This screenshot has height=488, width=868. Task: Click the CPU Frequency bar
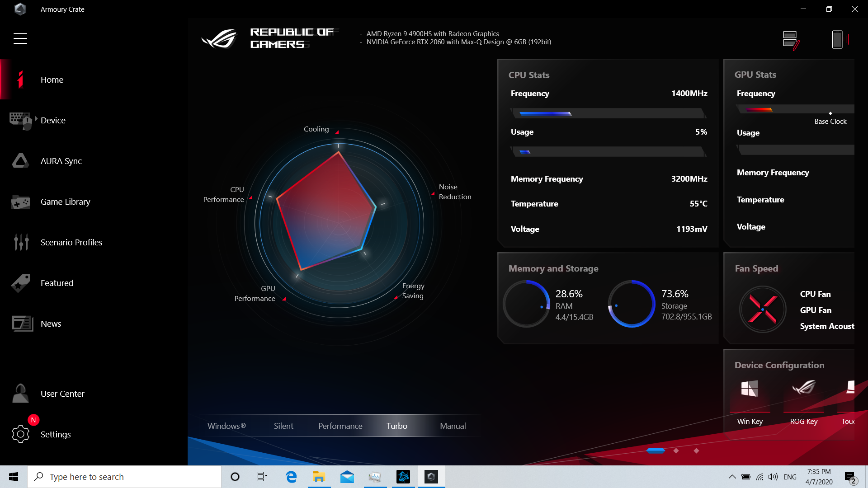click(x=608, y=113)
